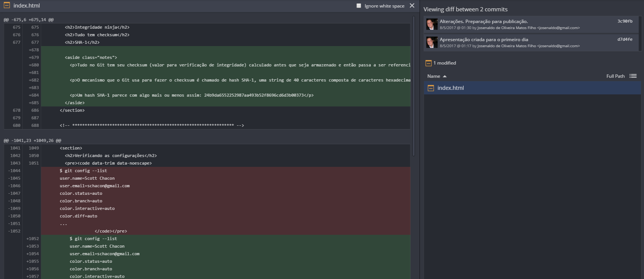The image size is (644, 279).
Task: Select the commit 'Alterações. Preparação para publicação.'
Action: [531, 24]
